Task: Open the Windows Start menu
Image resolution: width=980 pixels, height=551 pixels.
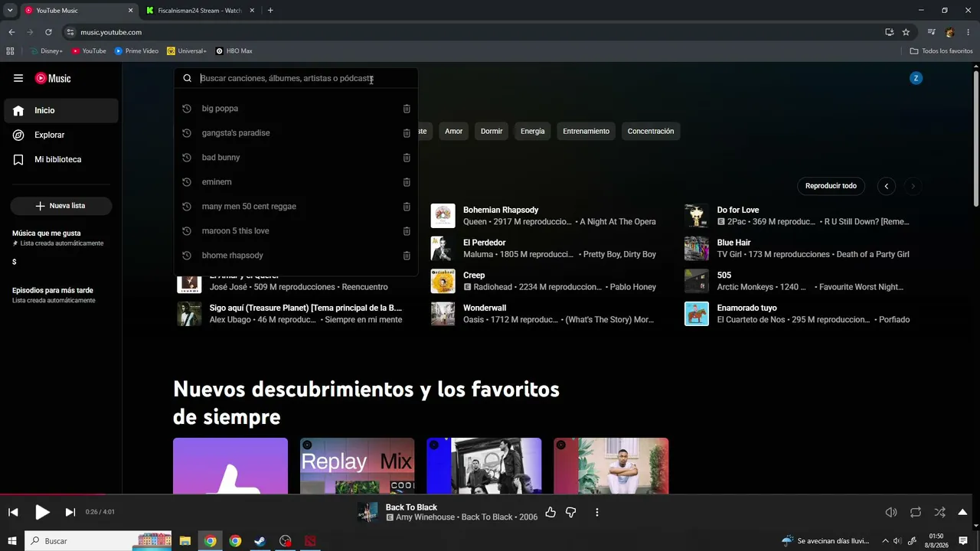Action: click(11, 541)
